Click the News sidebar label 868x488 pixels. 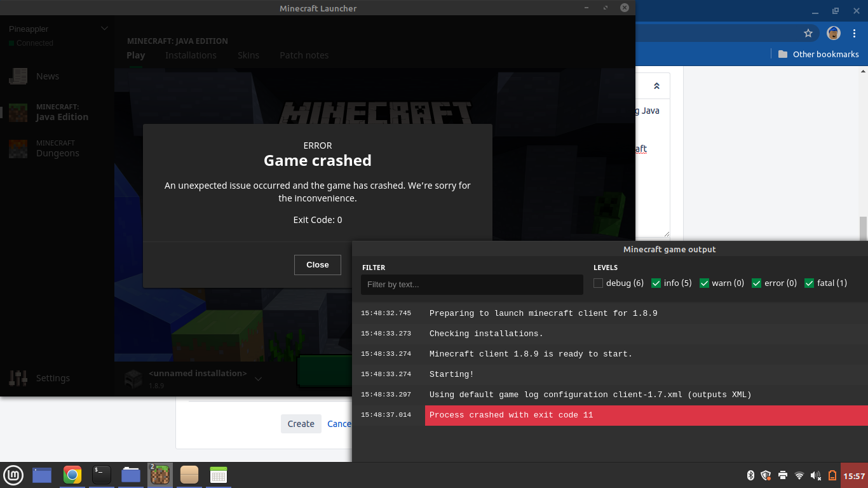point(48,76)
